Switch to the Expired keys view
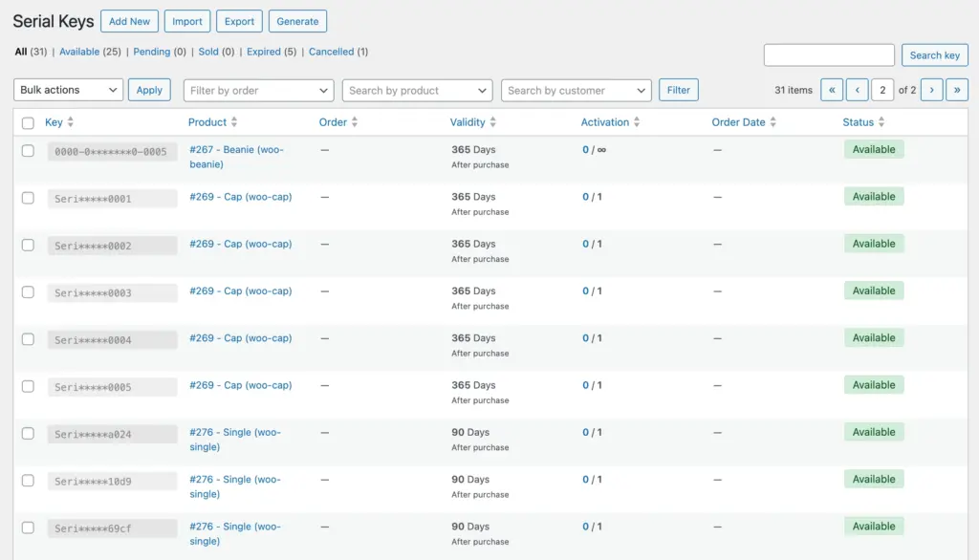 (263, 52)
